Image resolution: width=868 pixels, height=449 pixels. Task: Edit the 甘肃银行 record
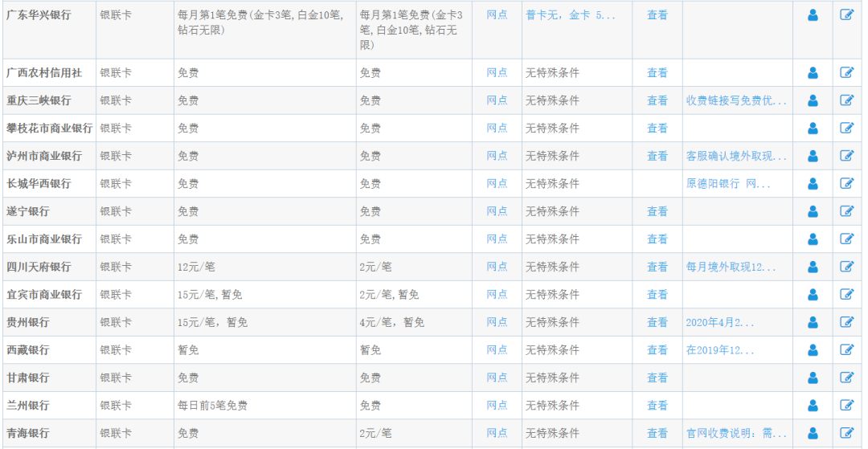pos(847,378)
